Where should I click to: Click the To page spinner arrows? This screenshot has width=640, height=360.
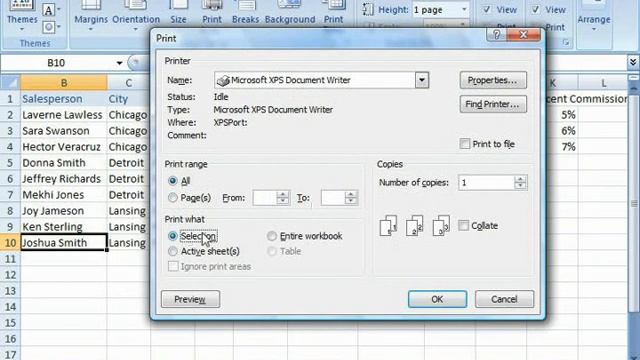351,198
